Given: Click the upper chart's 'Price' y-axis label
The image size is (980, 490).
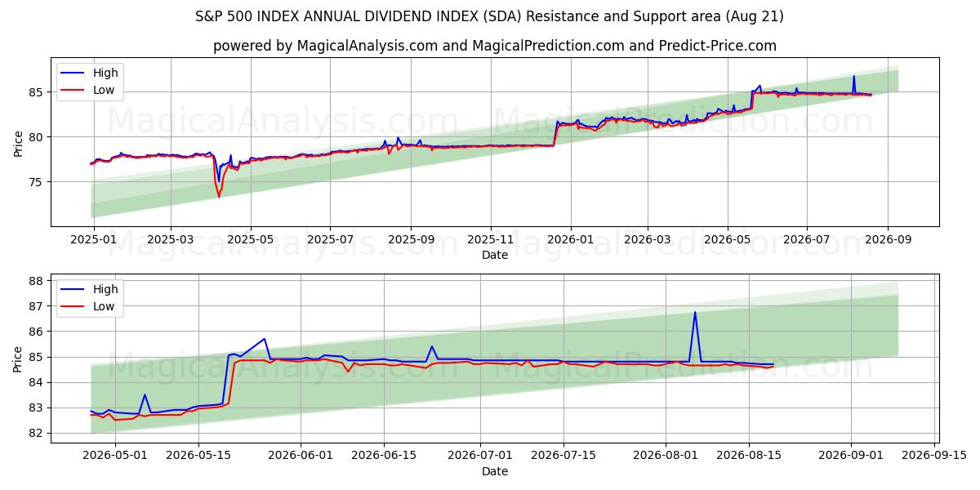Looking at the screenshot, I should click(19, 142).
